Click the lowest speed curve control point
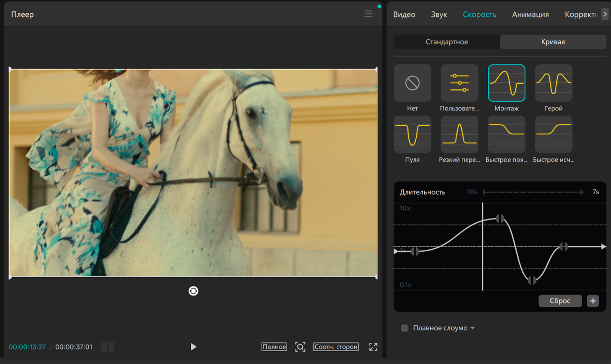This screenshot has height=364, width=611. 532,280
